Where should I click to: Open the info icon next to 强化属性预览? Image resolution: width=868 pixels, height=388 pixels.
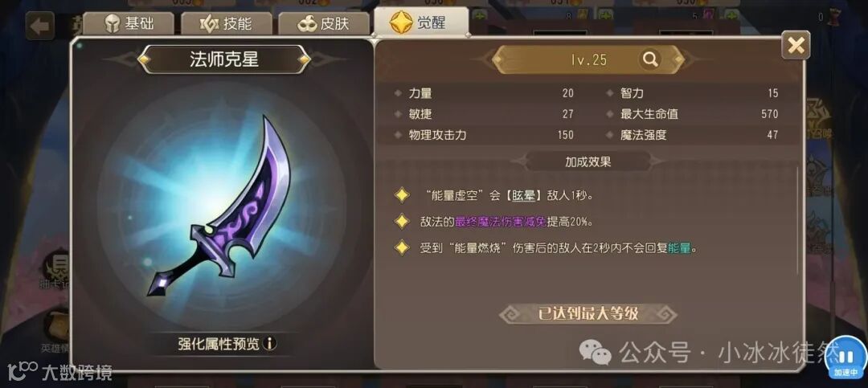click(x=269, y=343)
